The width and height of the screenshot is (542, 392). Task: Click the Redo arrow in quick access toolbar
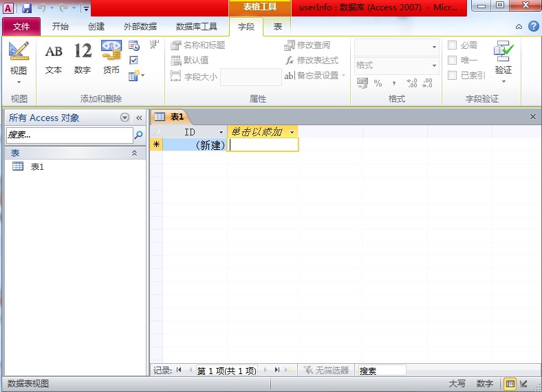tap(63, 8)
